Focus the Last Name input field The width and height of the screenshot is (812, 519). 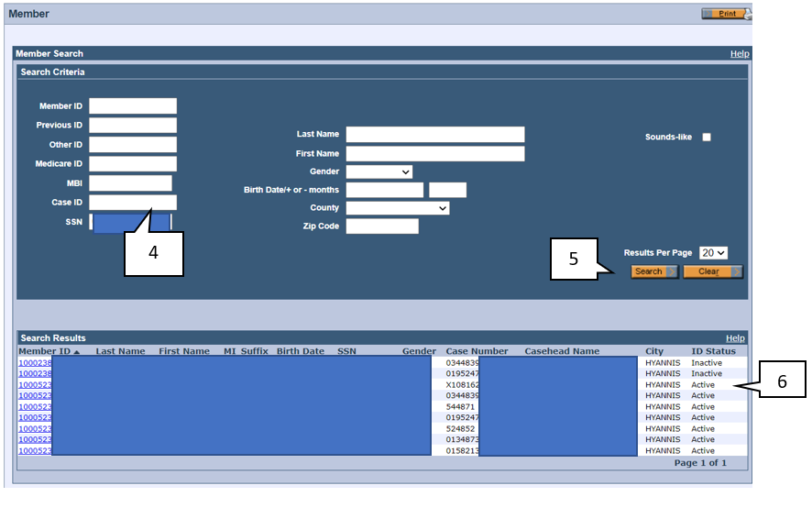(435, 134)
